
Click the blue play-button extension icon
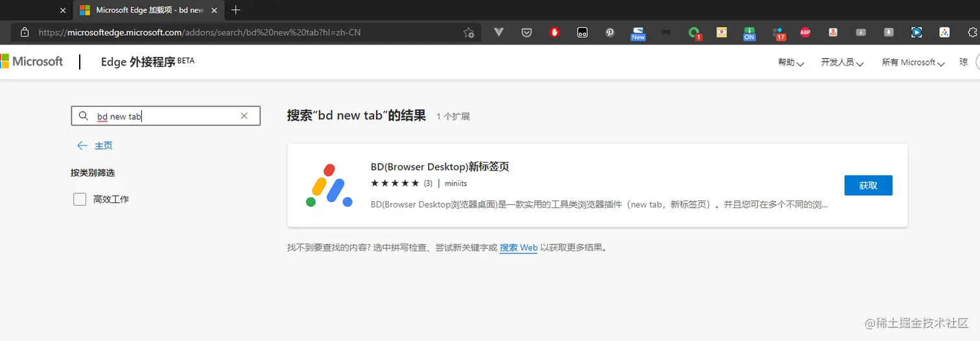916,32
